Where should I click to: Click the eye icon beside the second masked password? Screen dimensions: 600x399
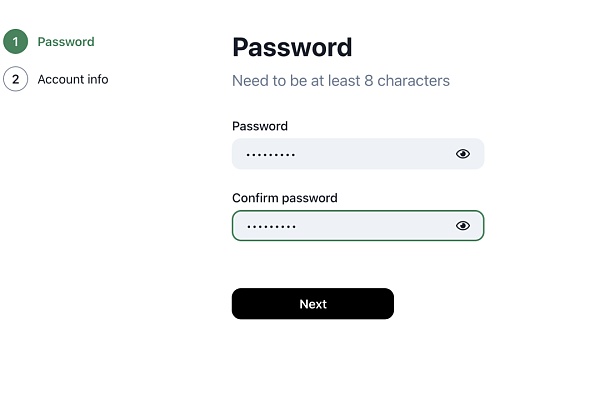coord(463,226)
